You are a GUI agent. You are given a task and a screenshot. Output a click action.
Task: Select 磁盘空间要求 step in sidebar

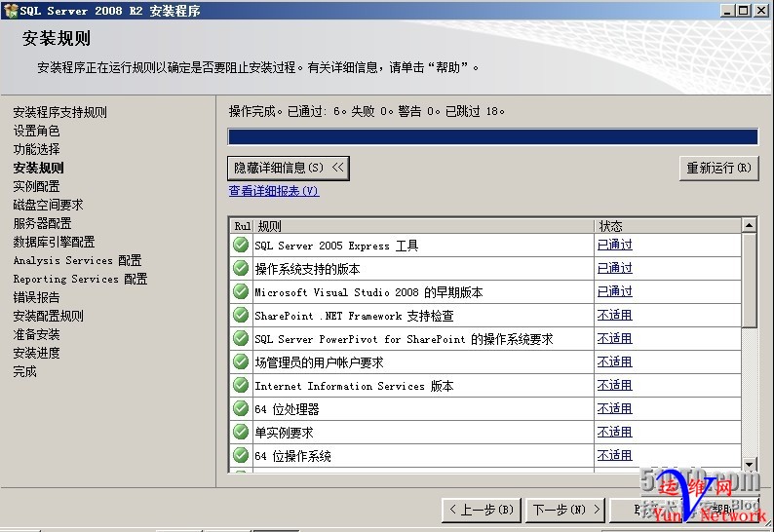click(x=48, y=205)
